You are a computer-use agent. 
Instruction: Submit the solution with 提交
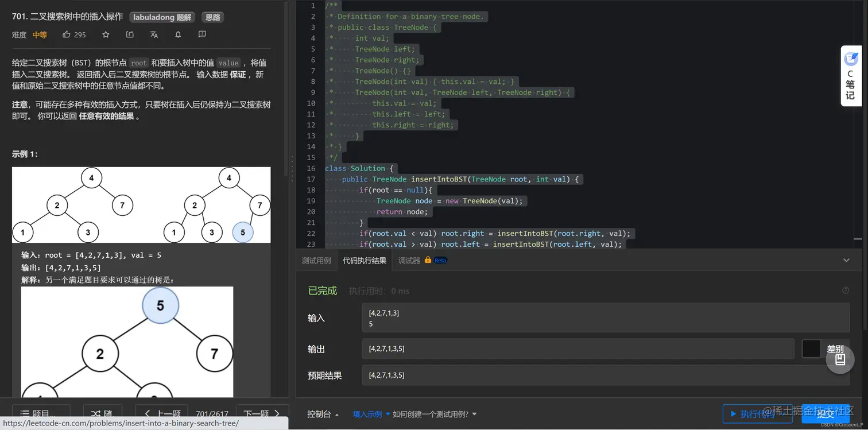826,414
